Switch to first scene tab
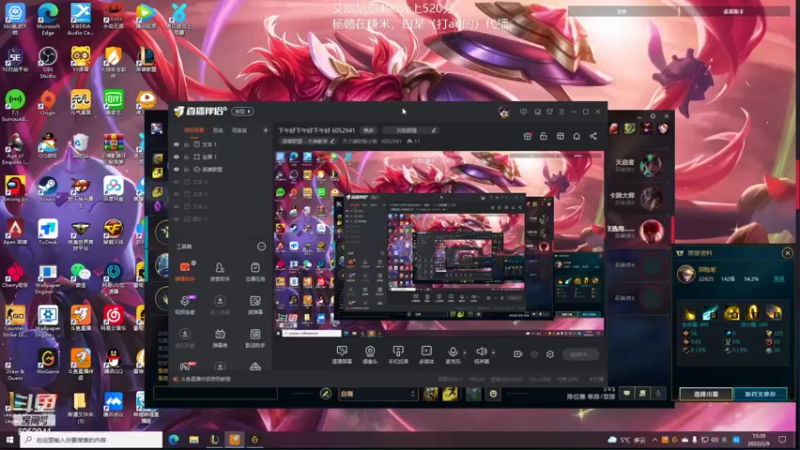Screen dimensions: 800x450 coord(193,131)
